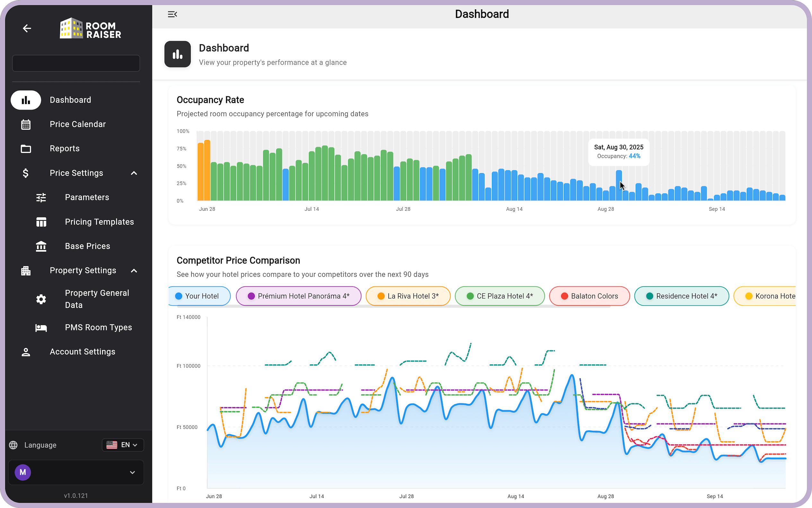Collapse the Price Settings section chevron
The height and width of the screenshot is (508, 812).
[134, 173]
